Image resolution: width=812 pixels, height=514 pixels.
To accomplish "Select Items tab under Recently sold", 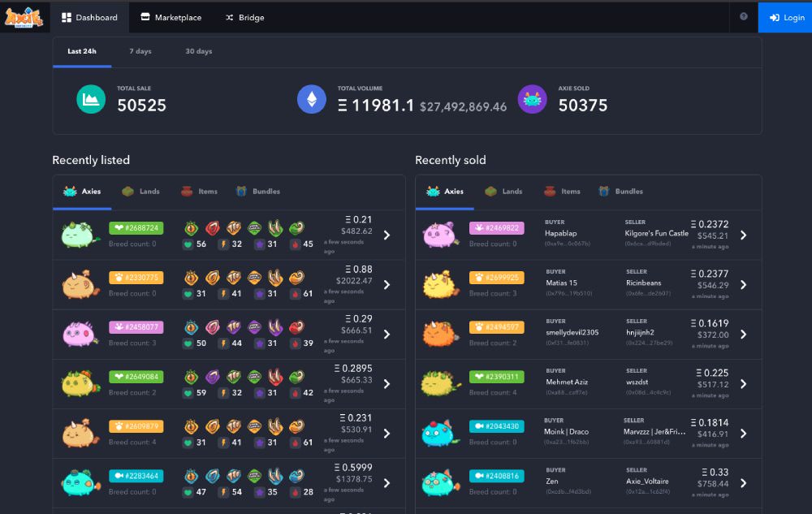I will 563,192.
